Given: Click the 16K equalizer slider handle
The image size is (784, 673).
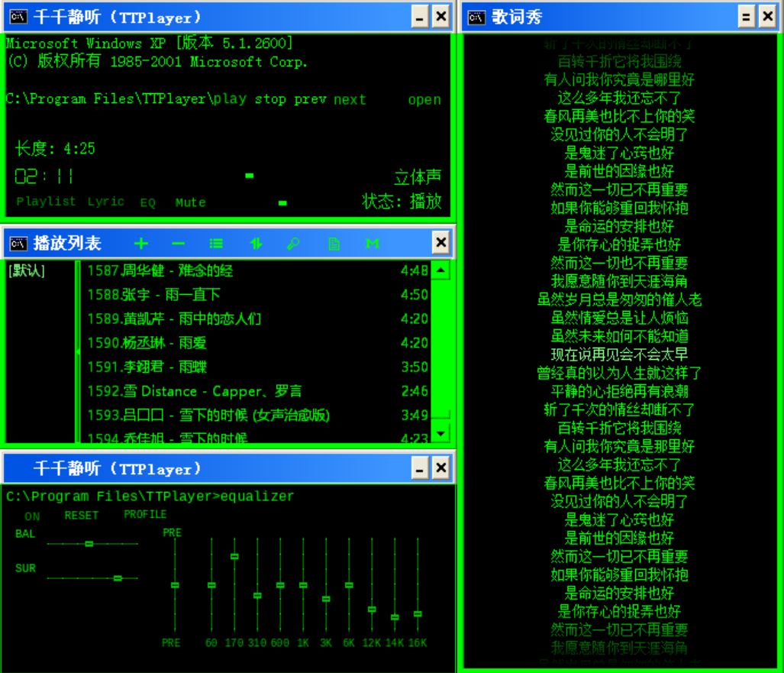Looking at the screenshot, I should (418, 614).
